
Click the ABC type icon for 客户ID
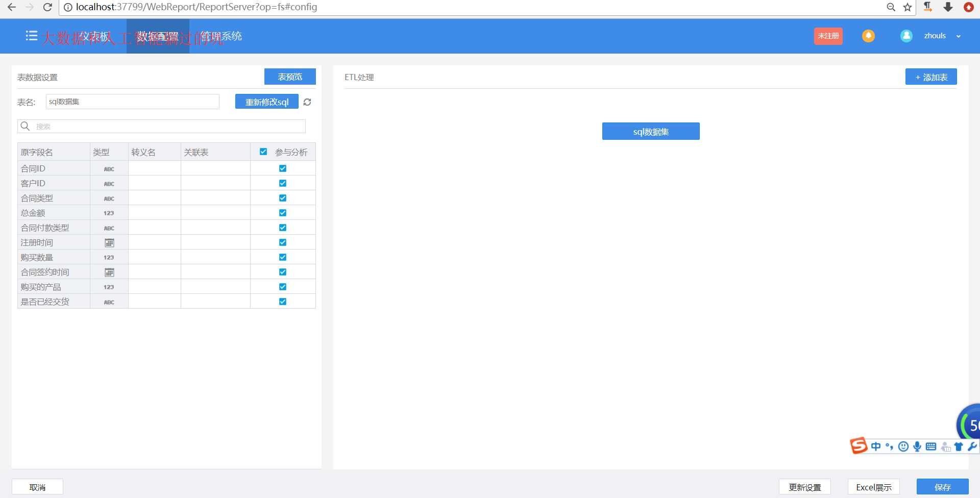109,184
